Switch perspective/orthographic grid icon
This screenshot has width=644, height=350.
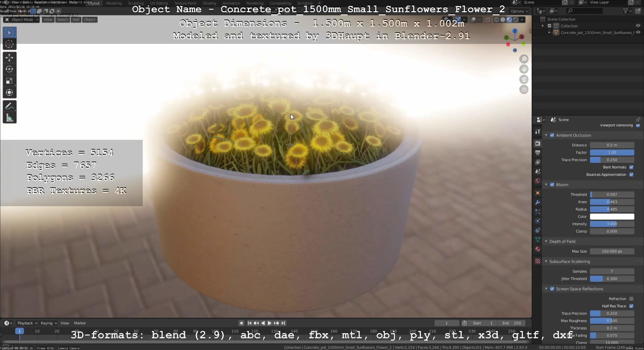[x=524, y=90]
